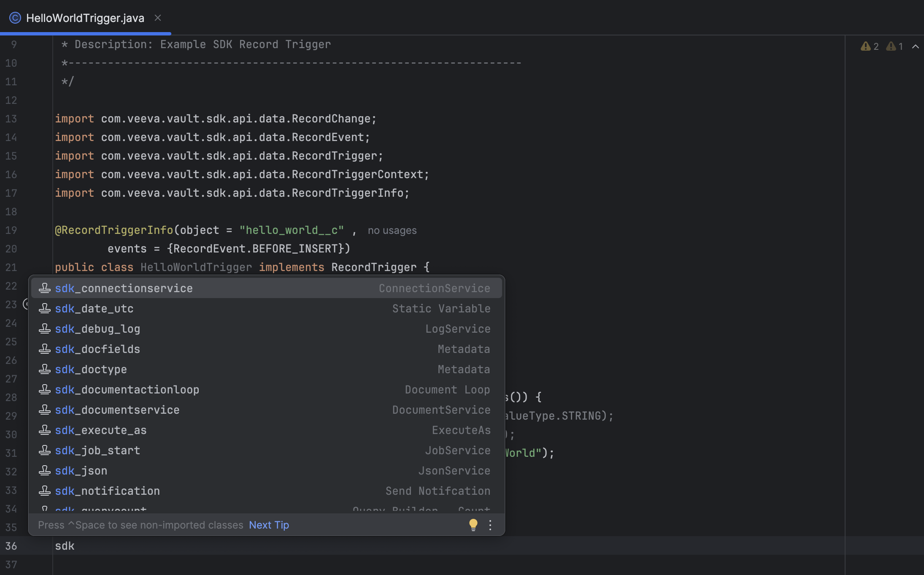Click the lightbulb icon in completion popup footer
Image resolution: width=924 pixels, height=575 pixels.
(x=473, y=525)
